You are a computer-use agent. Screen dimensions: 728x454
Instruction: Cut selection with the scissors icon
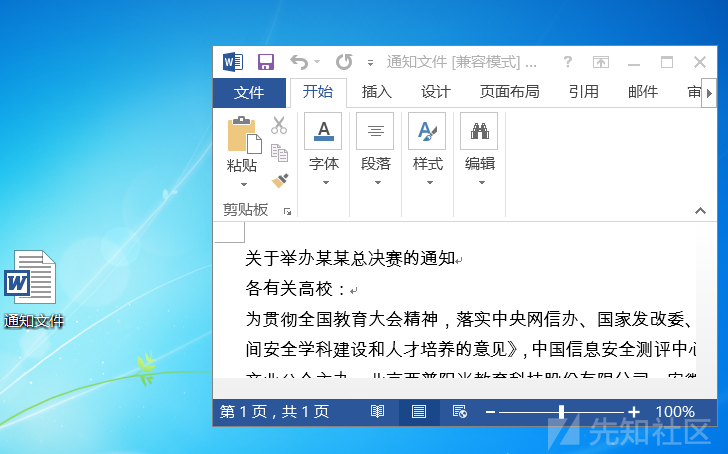pos(279,125)
